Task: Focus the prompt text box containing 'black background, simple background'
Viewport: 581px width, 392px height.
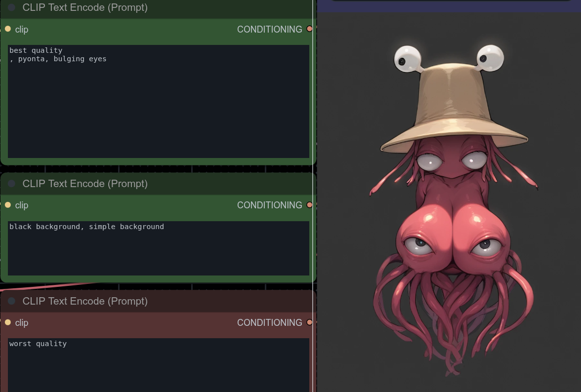Action: pos(159,248)
